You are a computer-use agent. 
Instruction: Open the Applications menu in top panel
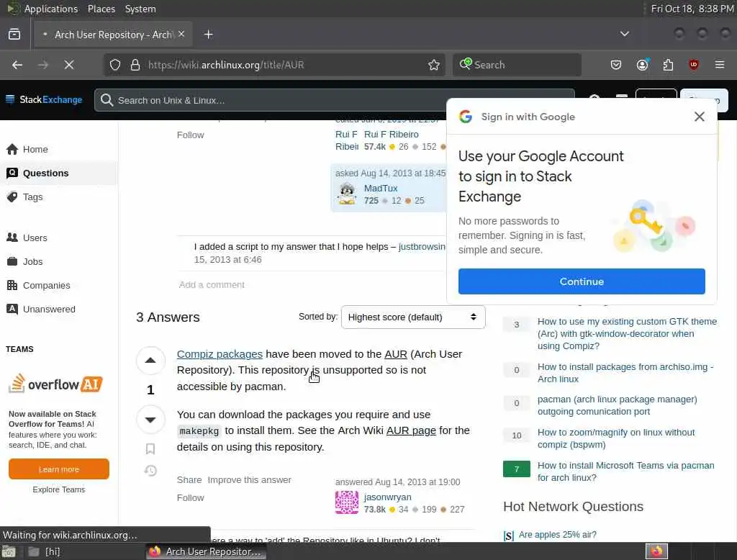(x=51, y=9)
